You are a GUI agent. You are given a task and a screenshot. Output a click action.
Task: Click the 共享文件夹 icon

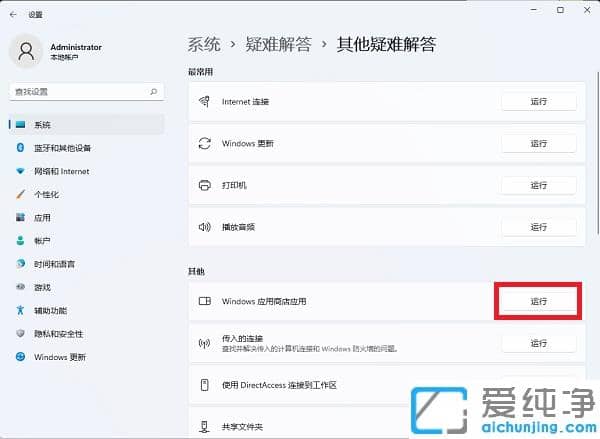tap(204, 426)
